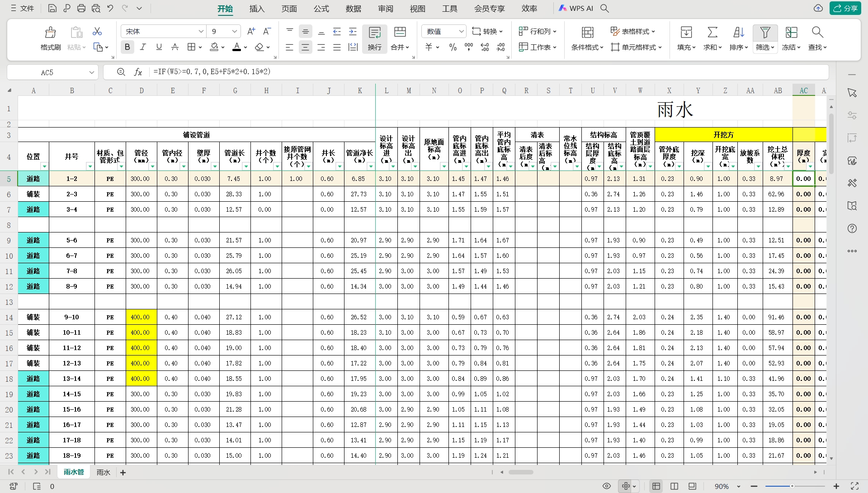Expand the Name Box dropdown arrow
The width and height of the screenshot is (868, 493).
91,72
